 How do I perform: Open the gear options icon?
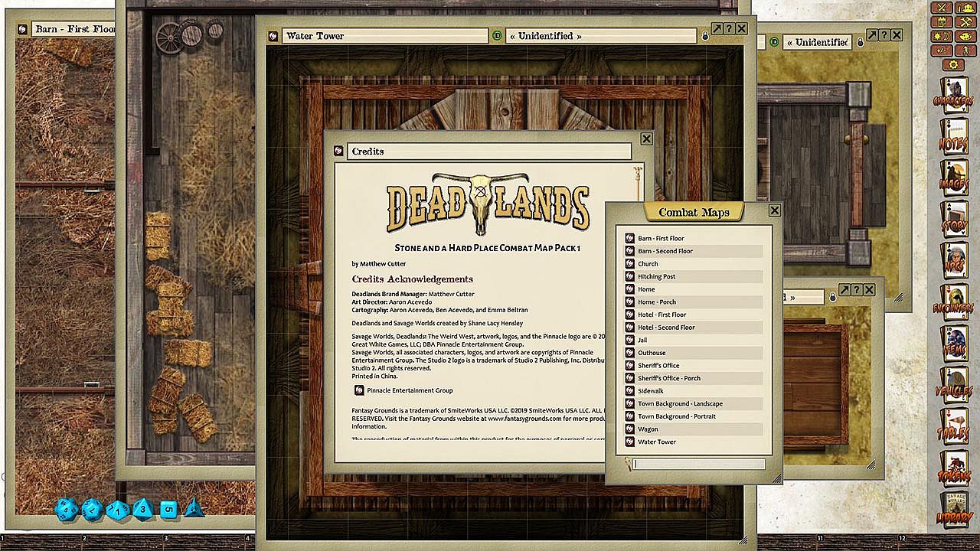953,65
